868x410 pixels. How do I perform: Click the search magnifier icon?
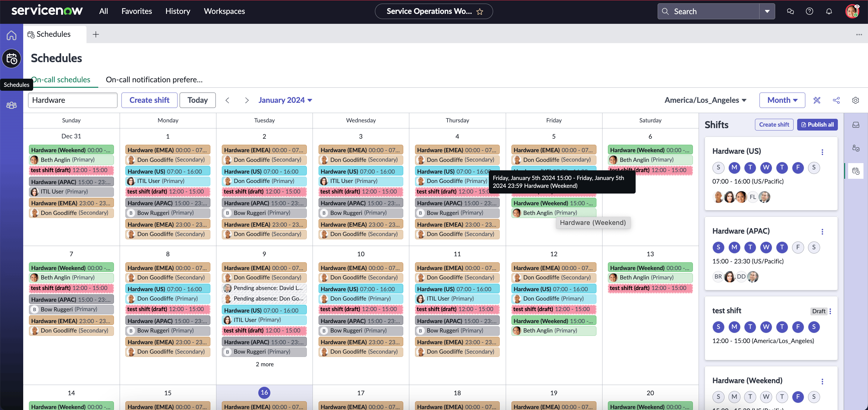tap(665, 11)
